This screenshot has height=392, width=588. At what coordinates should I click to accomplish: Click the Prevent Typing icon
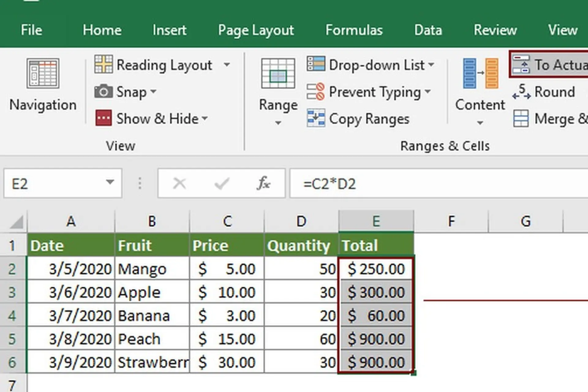[316, 91]
